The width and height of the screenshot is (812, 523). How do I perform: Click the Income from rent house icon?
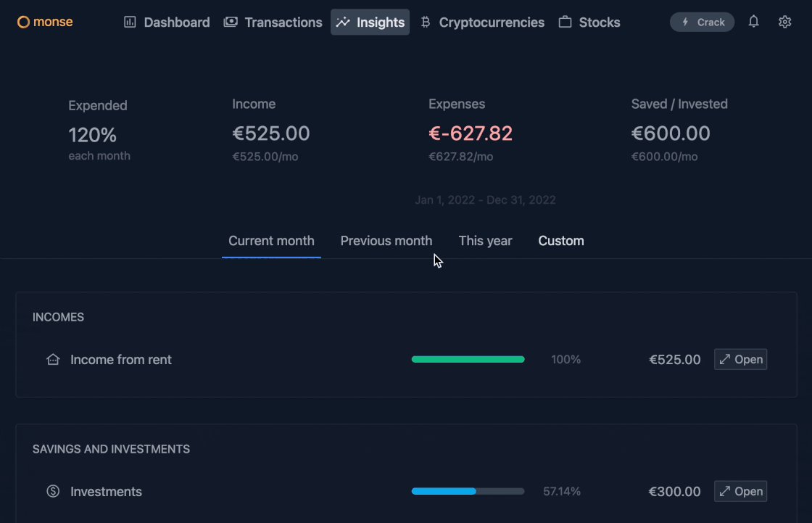point(53,360)
